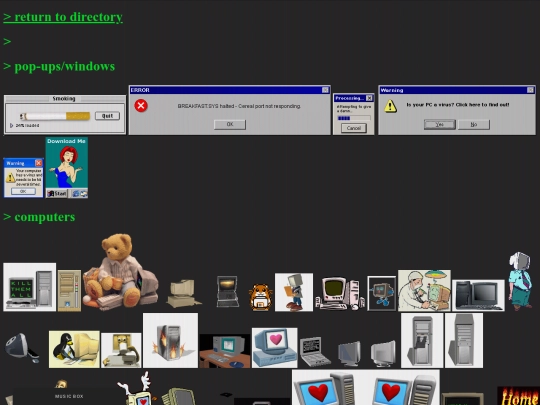Screen dimensions: 540x405
Task: Click the flaming Home graphic
Action: (519, 396)
